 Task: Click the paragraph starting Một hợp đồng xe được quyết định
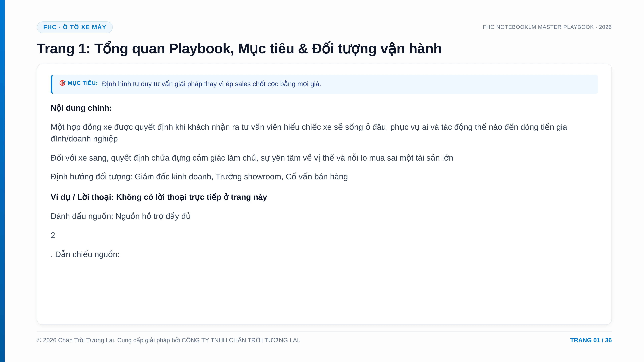tap(309, 133)
